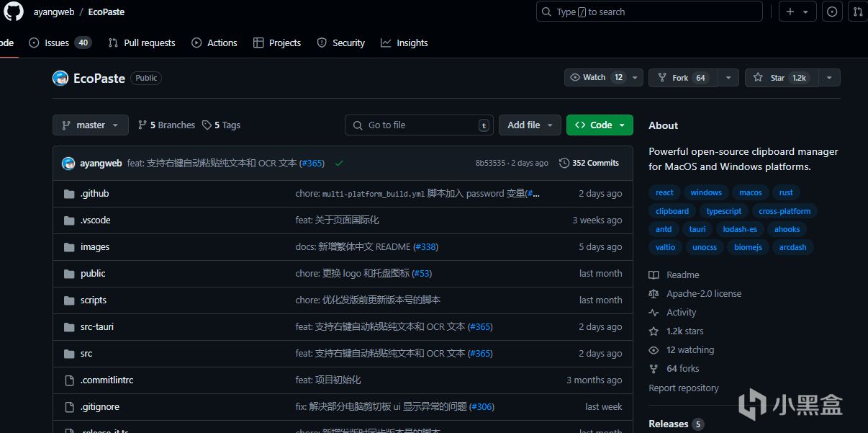Open the .gitignore file
Screen dimensions: 868x433
point(99,407)
